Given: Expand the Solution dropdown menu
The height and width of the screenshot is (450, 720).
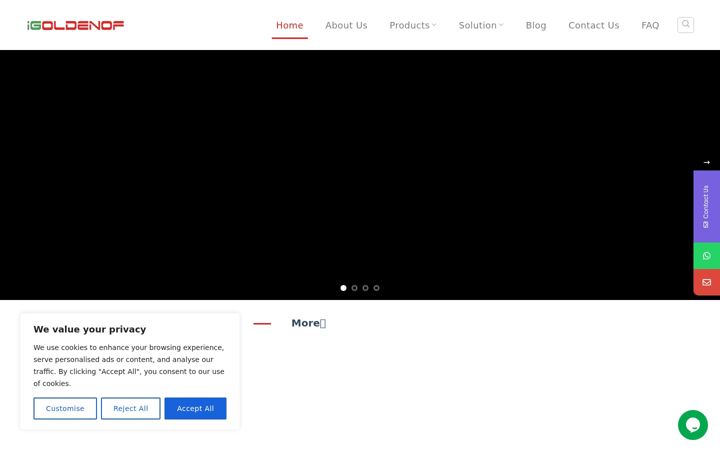Looking at the screenshot, I should [x=481, y=25].
